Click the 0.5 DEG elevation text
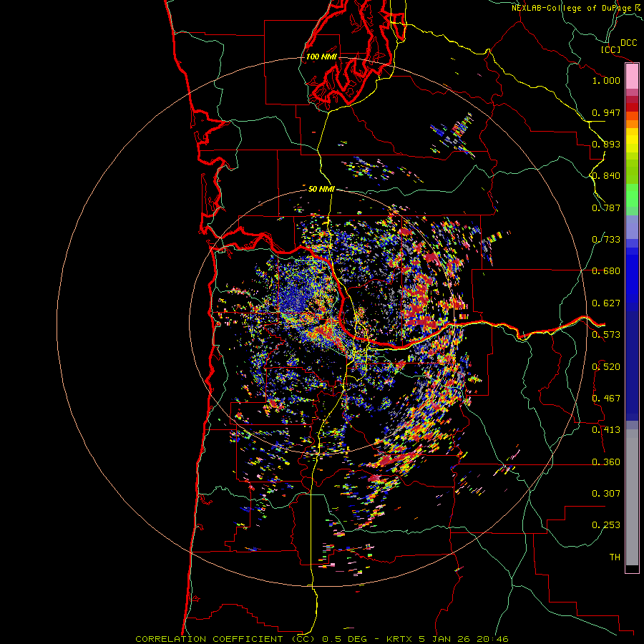Viewport: 644px width, 644px height. 345,639
